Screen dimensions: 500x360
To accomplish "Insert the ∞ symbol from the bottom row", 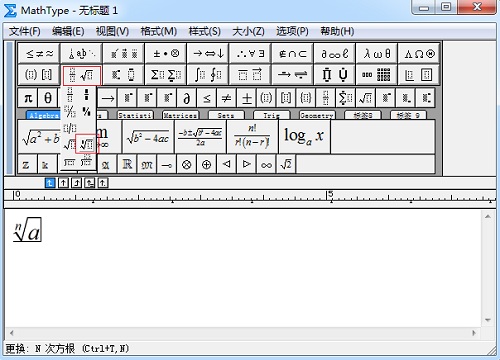I will [266, 164].
